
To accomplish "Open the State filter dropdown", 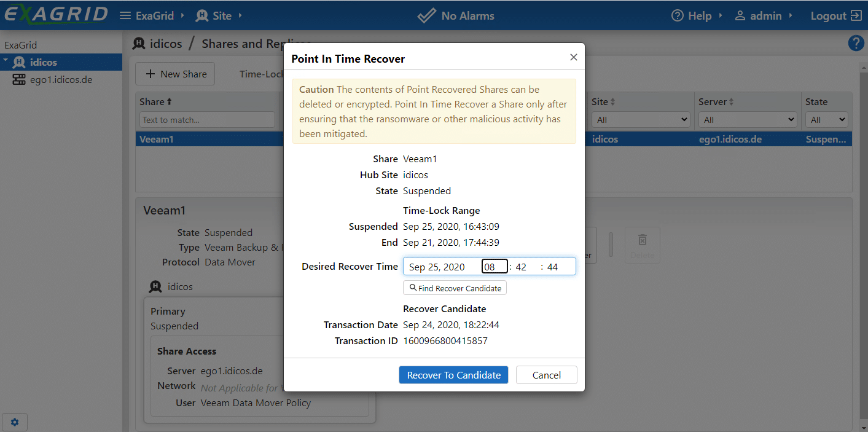I will tap(827, 120).
